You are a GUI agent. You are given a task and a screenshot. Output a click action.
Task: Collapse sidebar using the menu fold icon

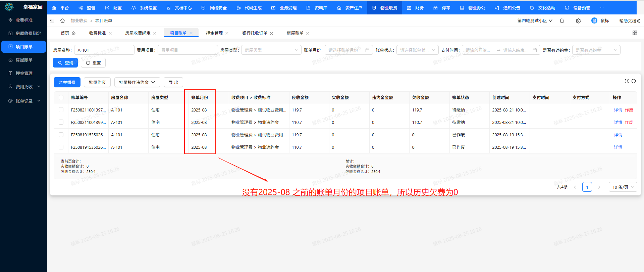52,21
